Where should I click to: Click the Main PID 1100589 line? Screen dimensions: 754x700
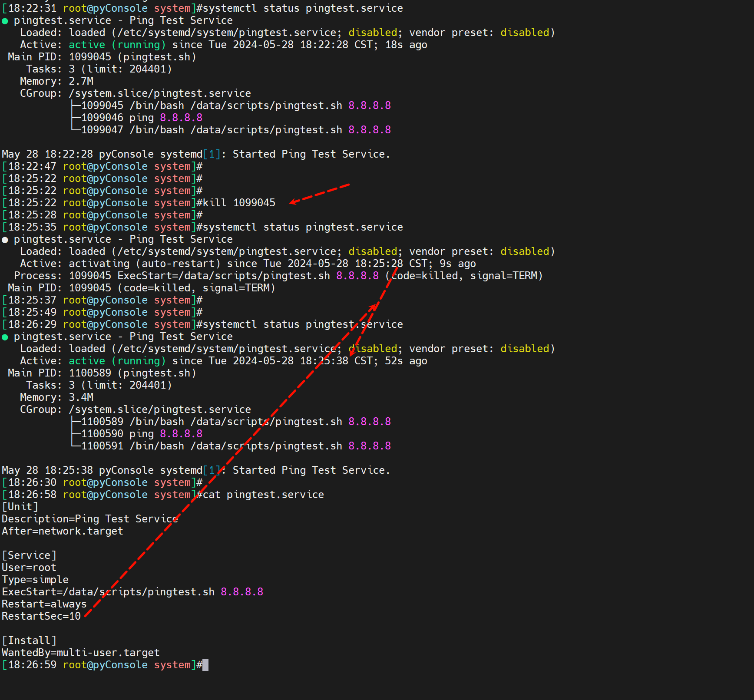(102, 373)
